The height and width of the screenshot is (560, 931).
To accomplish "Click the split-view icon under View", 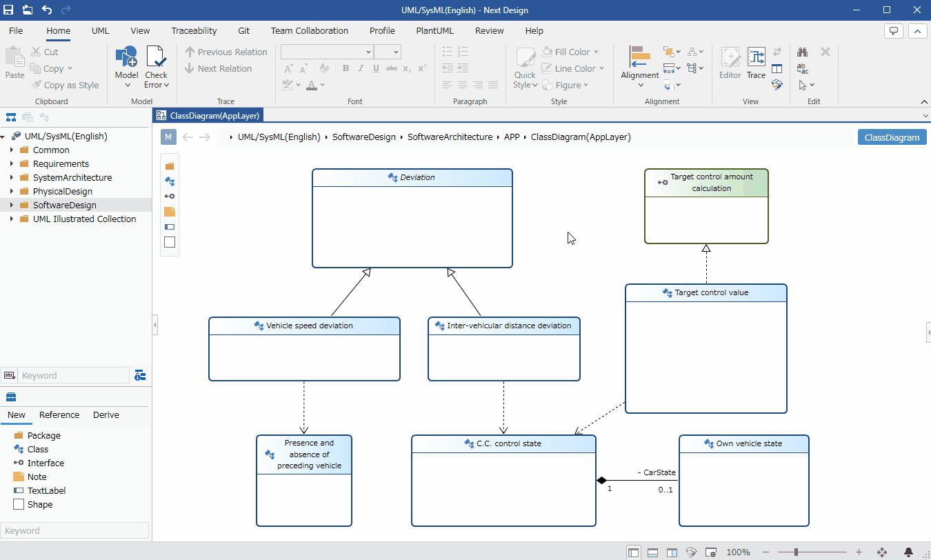I will [x=777, y=68].
